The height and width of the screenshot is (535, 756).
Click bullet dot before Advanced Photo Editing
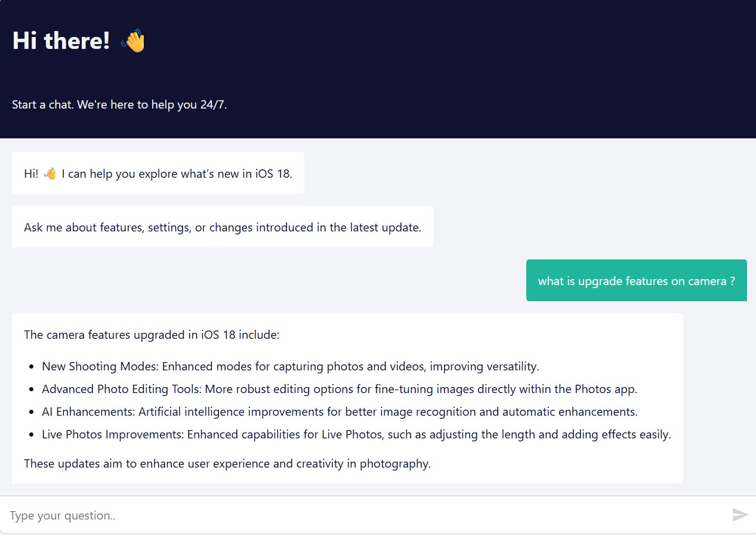(31, 389)
